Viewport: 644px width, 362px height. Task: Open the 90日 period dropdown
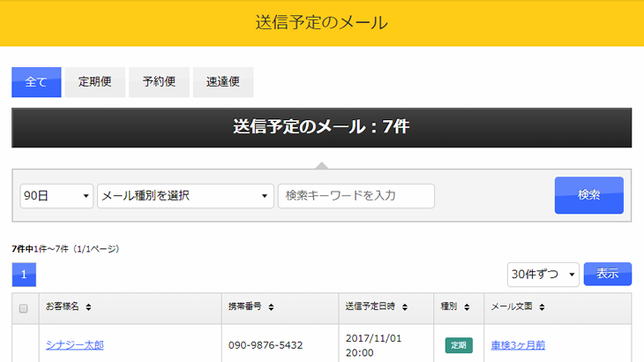click(56, 196)
